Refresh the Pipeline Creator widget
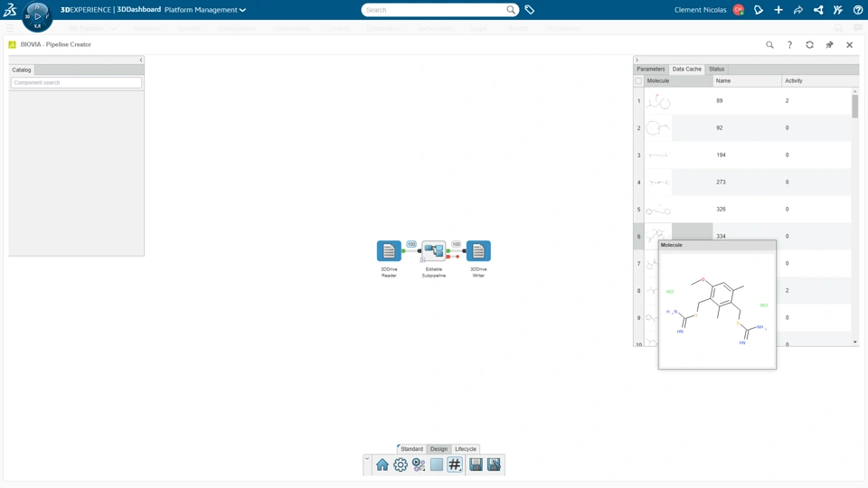Viewport: 868px width, 488px height. pos(809,45)
